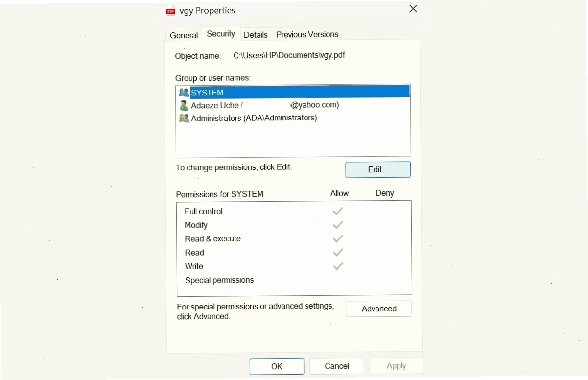The image size is (588, 380).
Task: Click the Administrators group icon
Action: [184, 118]
